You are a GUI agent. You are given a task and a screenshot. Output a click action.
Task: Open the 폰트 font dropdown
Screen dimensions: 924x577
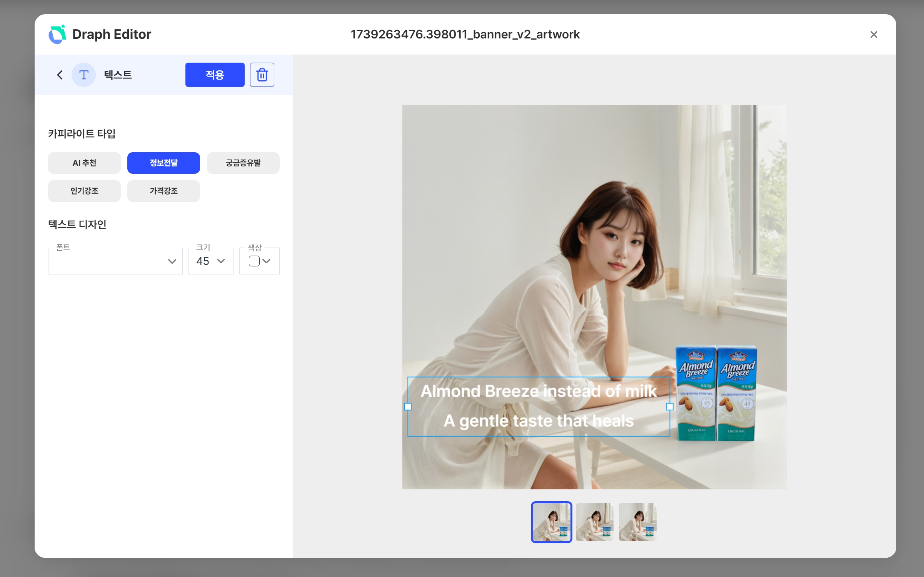click(x=115, y=261)
